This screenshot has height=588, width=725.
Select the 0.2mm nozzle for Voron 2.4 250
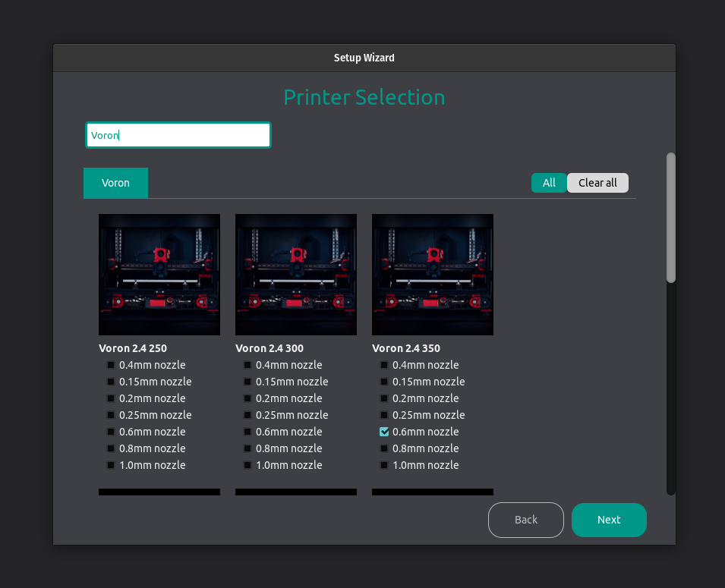point(111,398)
